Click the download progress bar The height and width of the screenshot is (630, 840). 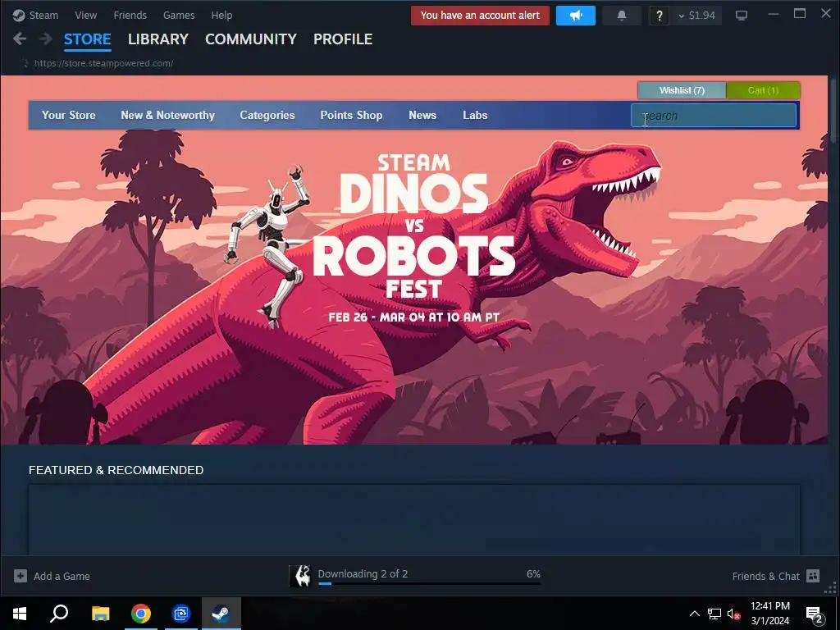click(x=429, y=583)
